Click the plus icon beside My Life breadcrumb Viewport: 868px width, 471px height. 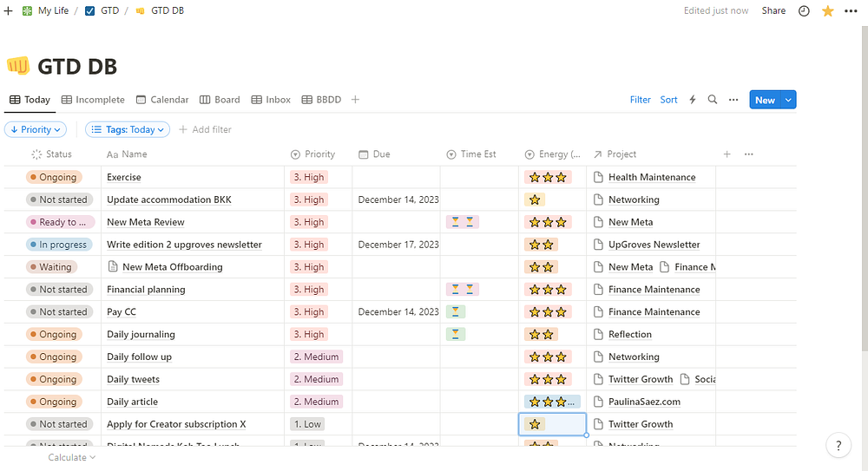[x=8, y=10]
